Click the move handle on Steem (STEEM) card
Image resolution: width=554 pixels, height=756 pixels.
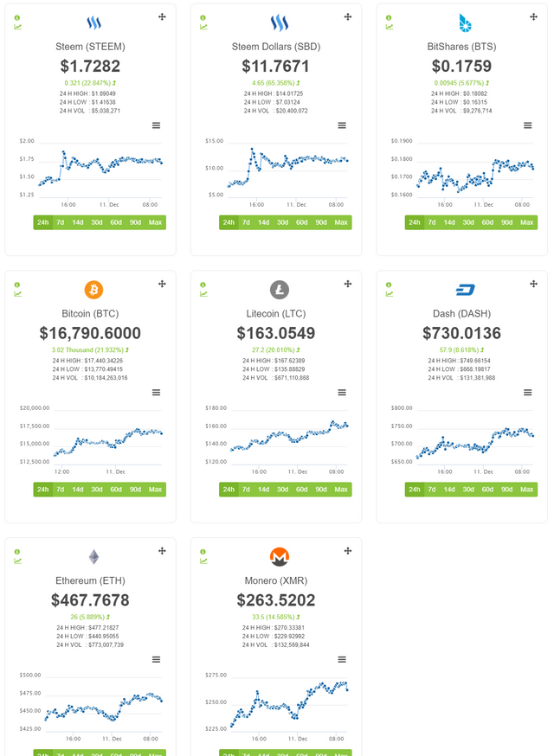(162, 17)
